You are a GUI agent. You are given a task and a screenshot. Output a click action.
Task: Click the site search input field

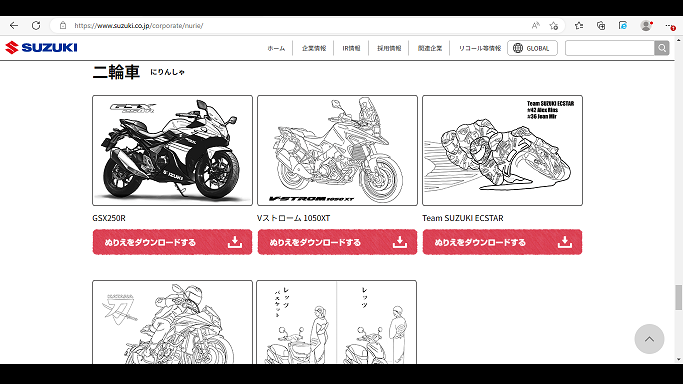(x=609, y=48)
